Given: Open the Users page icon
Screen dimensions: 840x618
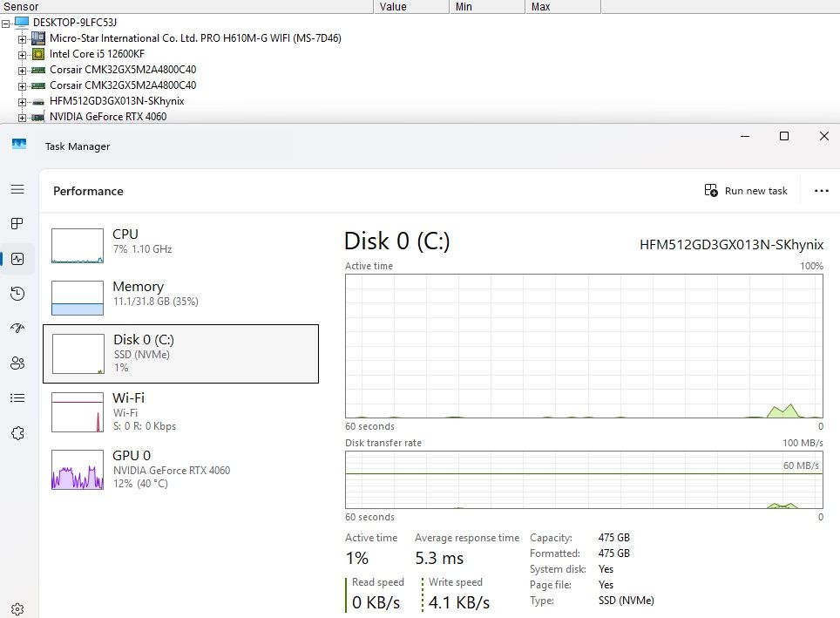Looking at the screenshot, I should [17, 363].
